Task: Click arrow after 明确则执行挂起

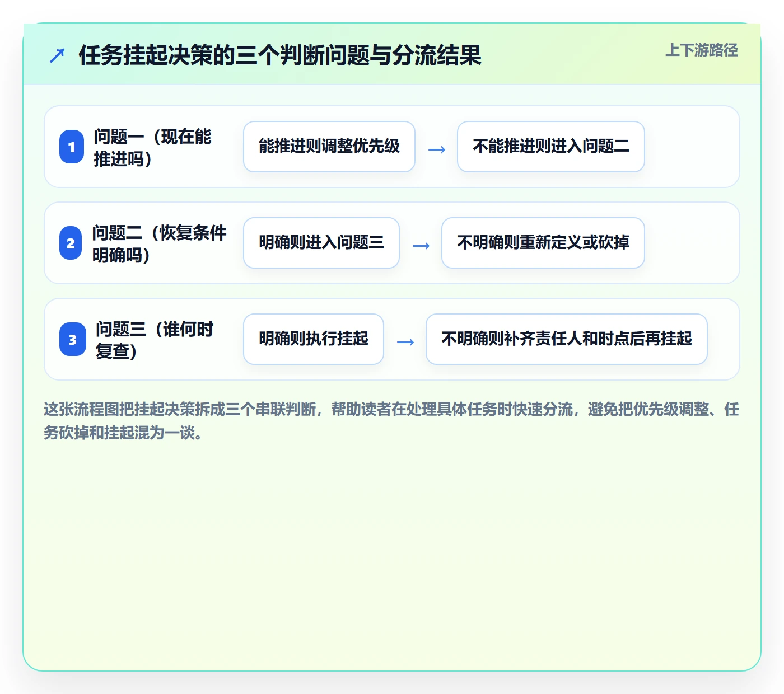Action: pyautogui.click(x=405, y=342)
